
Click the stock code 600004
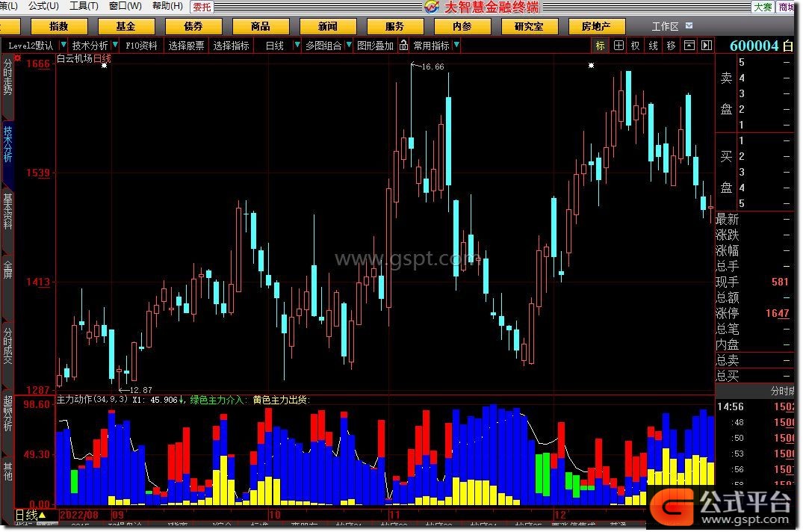click(x=754, y=46)
